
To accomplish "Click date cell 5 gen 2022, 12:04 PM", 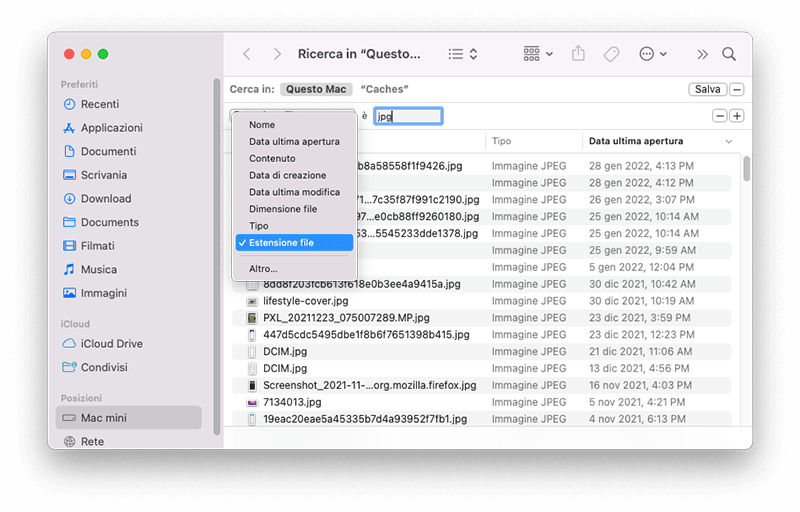I will (x=641, y=267).
